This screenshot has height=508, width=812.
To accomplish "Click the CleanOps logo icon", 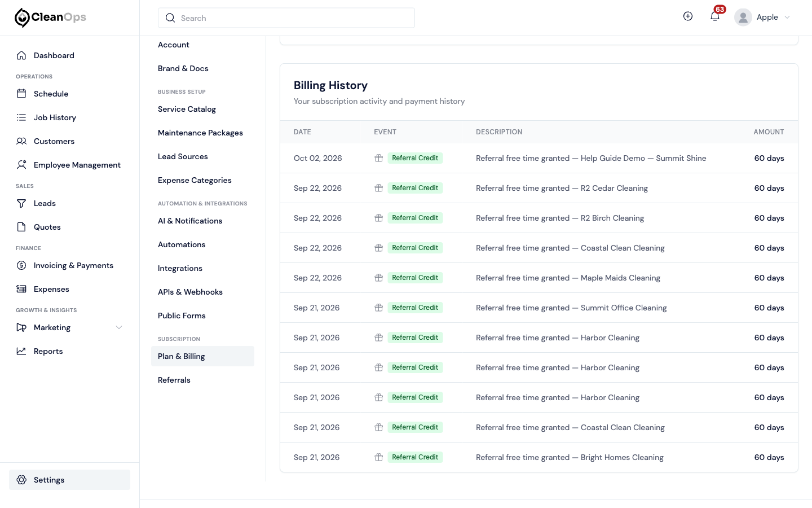I will pyautogui.click(x=22, y=18).
